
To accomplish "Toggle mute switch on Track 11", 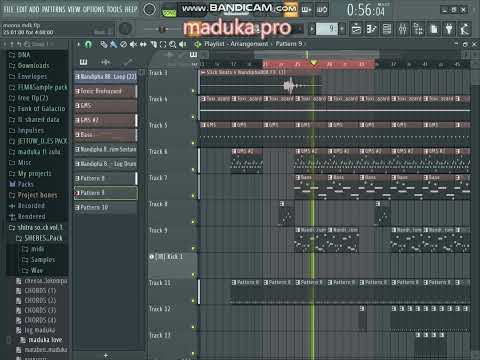I will click(x=193, y=301).
